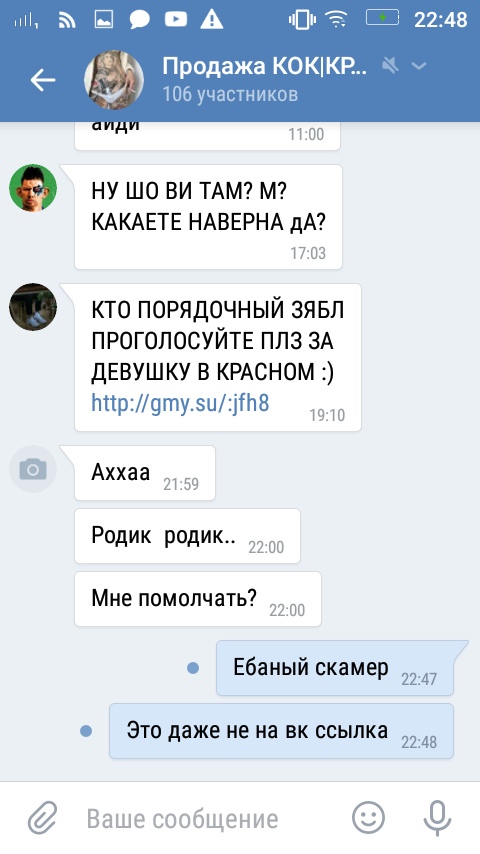480x854 pixels.
Task: Open green-background user avatar profile
Action: pyautogui.click(x=33, y=188)
